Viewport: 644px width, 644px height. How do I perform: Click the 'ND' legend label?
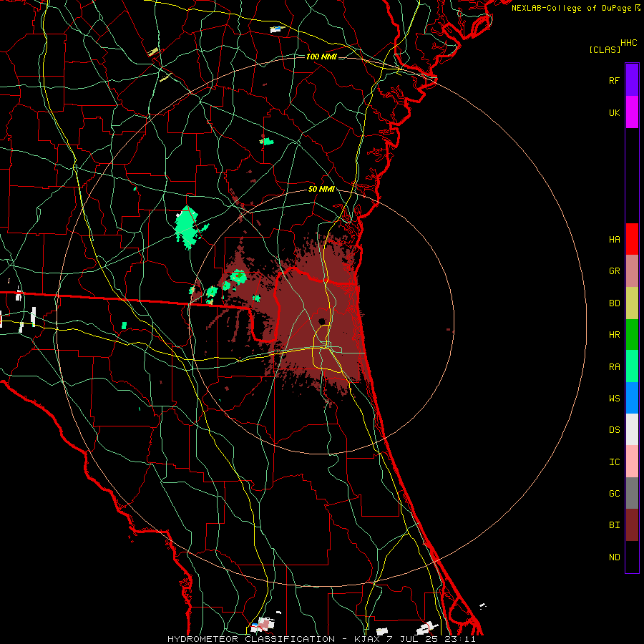[614, 557]
